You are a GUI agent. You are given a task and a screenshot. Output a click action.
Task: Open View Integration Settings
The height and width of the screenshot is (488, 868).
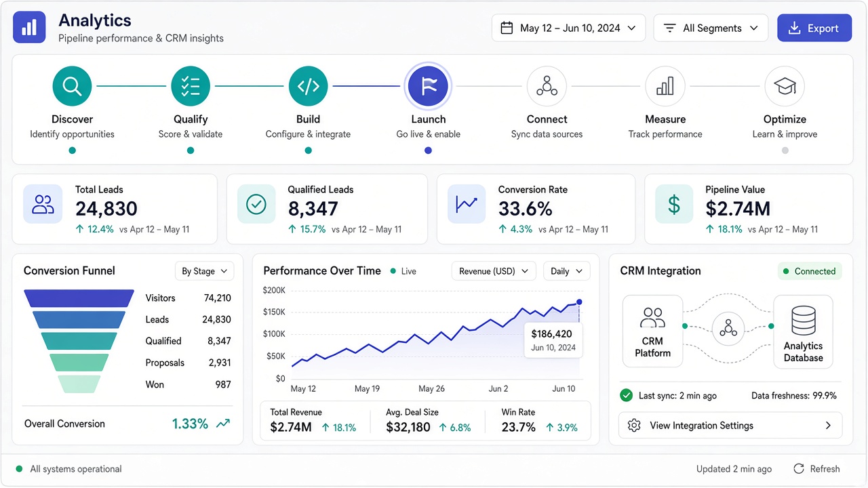pos(730,426)
